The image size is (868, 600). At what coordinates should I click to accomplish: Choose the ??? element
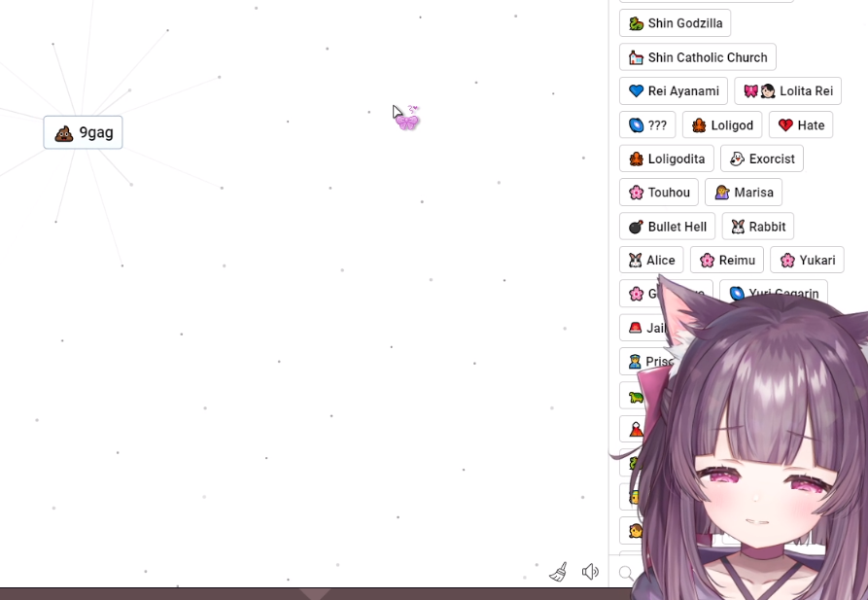(647, 125)
